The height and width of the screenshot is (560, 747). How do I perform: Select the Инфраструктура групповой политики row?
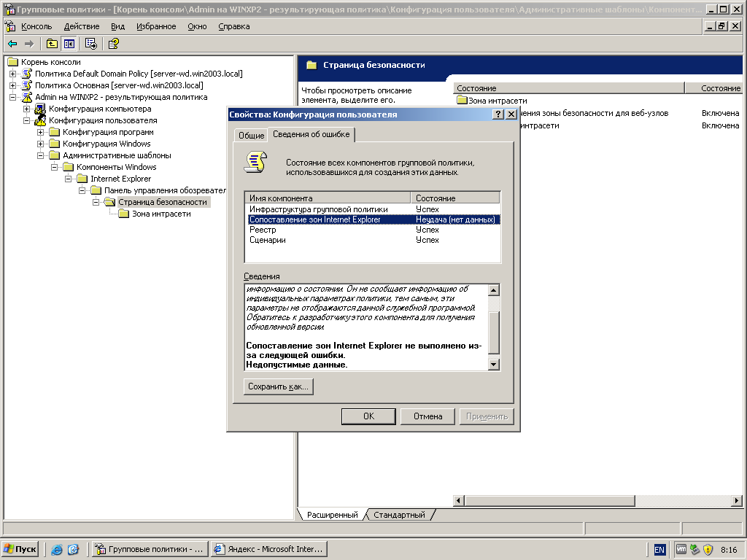point(373,209)
